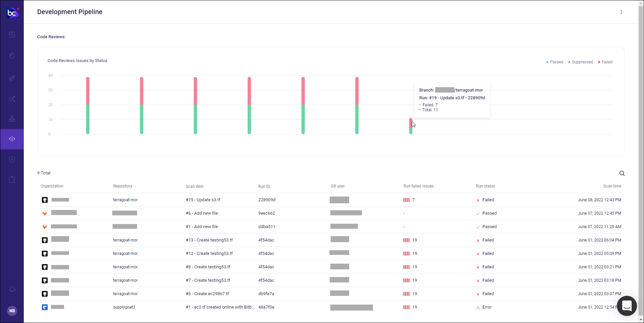Image resolution: width=644 pixels, height=323 pixels.
Task: Open the #8 - Create testing53.tf scan item
Action: (x=208, y=267)
